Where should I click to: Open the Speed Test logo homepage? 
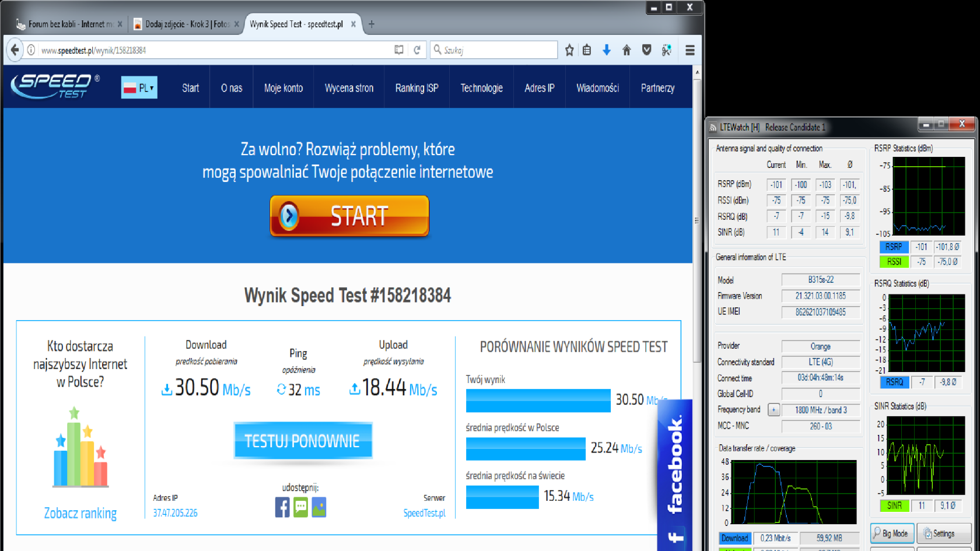click(55, 86)
